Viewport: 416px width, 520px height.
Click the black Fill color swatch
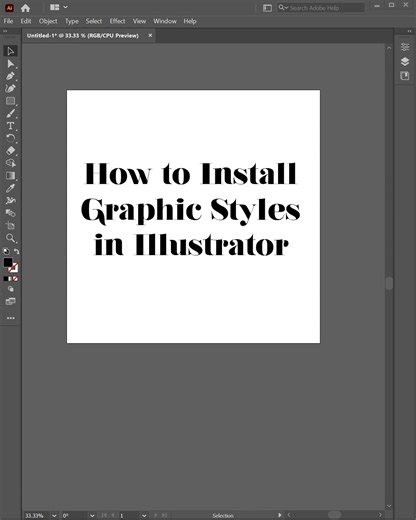point(8,262)
